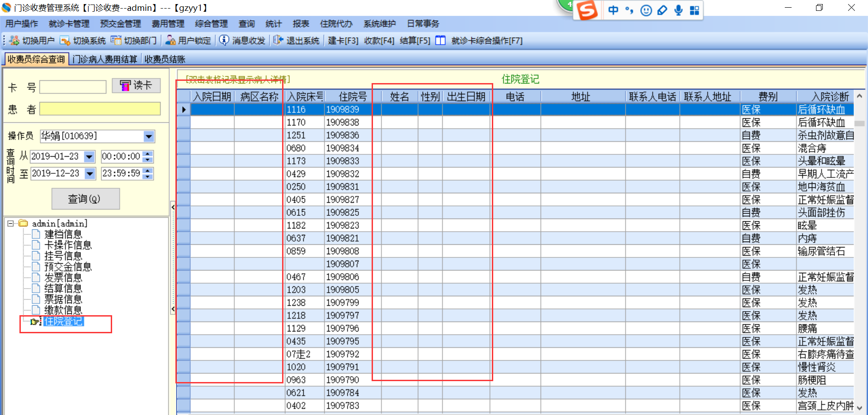The width and height of the screenshot is (868, 415).
Task: Open the 操作员 operator dropdown
Action: point(149,136)
